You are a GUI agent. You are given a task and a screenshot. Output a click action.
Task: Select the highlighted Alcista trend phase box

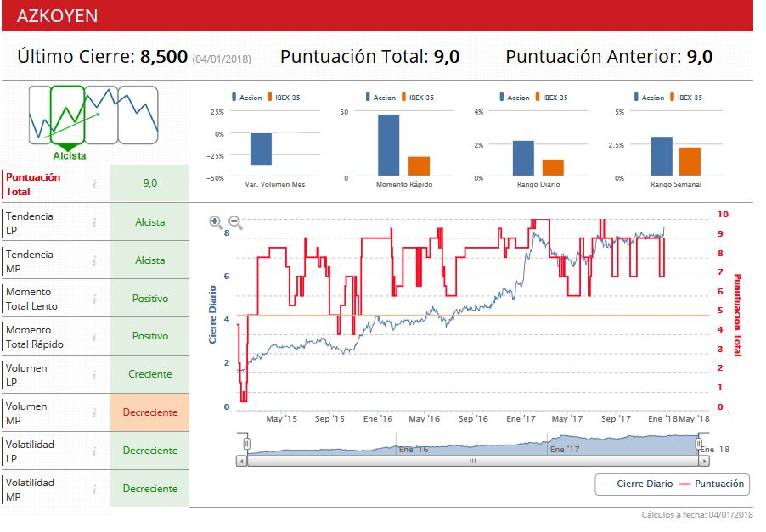tap(67, 115)
